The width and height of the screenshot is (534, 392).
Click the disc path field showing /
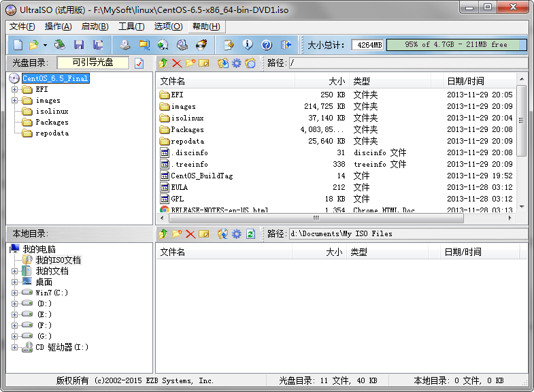(x=408, y=63)
